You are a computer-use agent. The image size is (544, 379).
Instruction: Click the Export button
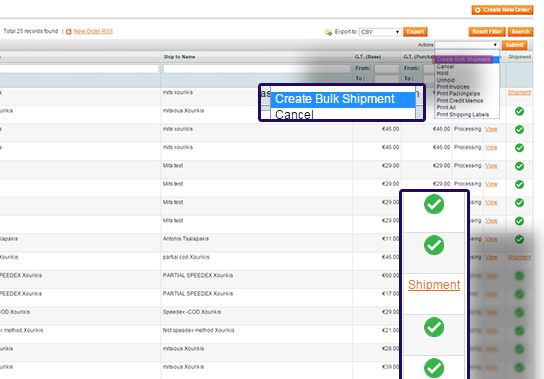415,32
